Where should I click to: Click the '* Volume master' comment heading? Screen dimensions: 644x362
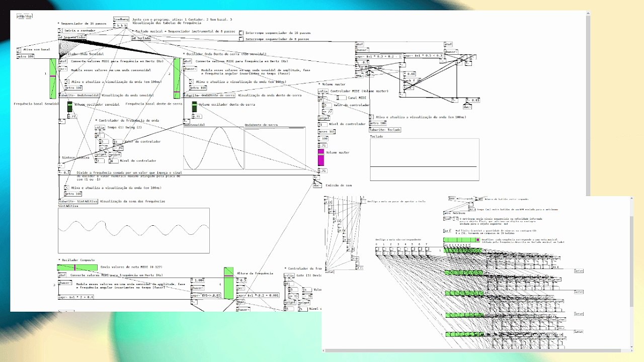coord(333,84)
